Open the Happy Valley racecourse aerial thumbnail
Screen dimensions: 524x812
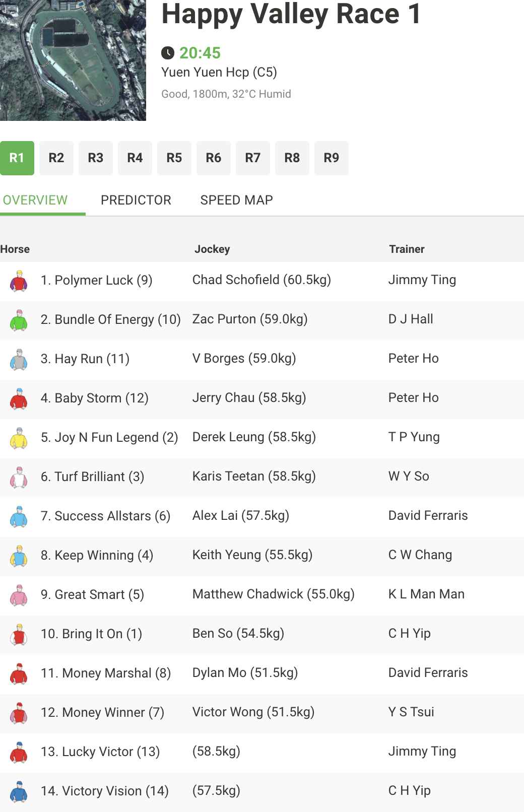73,60
